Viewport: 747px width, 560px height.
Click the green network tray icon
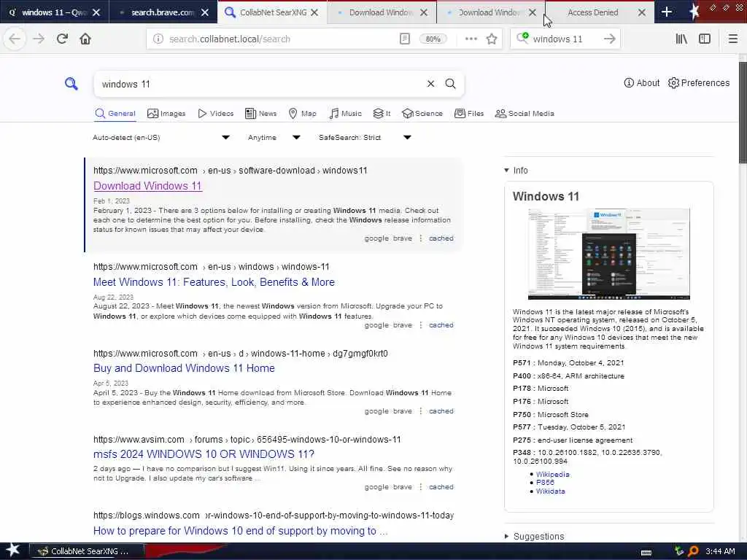coord(679,551)
